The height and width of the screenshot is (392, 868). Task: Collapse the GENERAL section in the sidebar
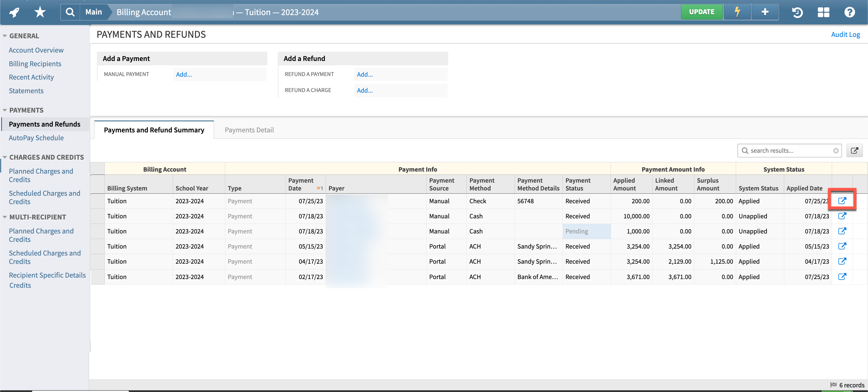pos(4,35)
